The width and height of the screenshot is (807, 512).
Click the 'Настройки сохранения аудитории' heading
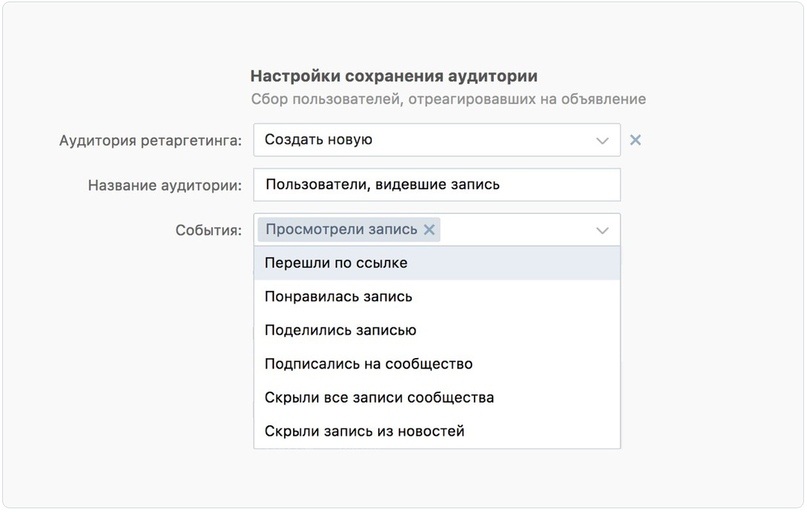pos(393,76)
